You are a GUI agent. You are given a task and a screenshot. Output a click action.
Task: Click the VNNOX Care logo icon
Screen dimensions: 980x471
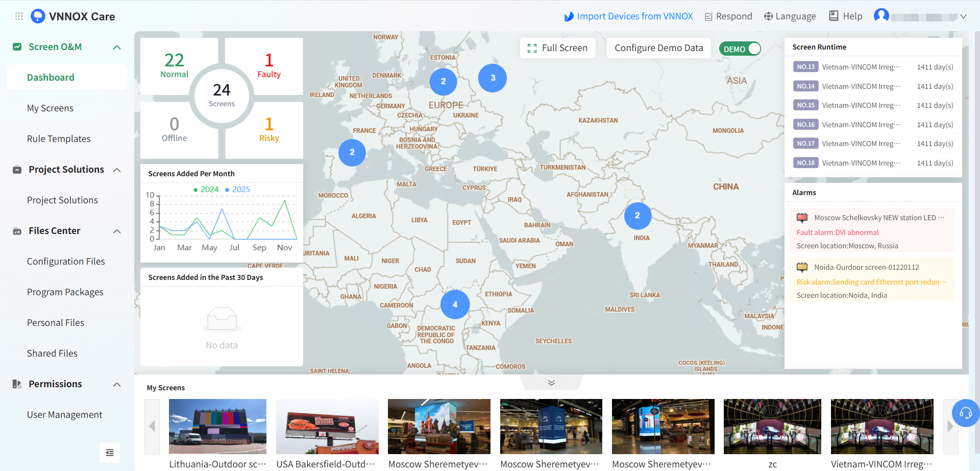[x=38, y=16]
